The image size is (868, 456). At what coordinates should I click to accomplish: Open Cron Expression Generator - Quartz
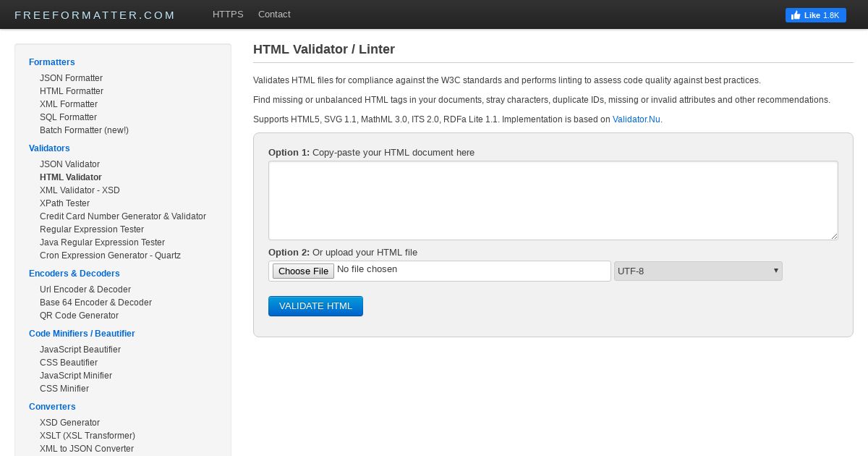click(110, 256)
